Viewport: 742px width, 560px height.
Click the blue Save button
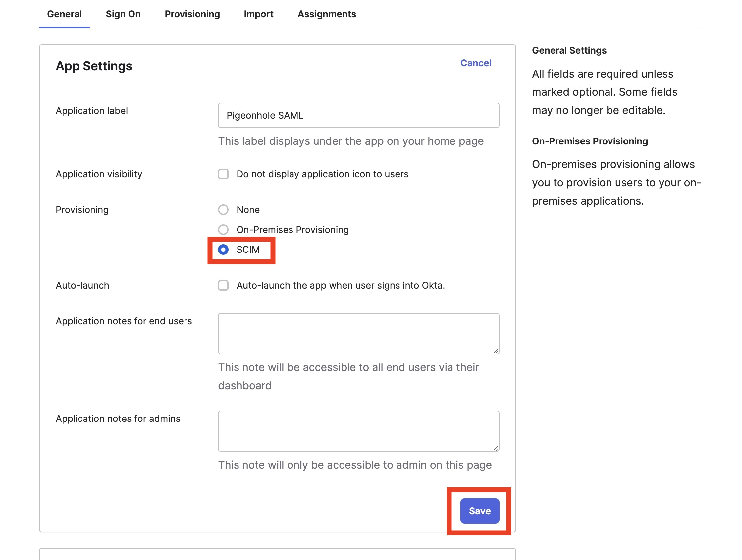[480, 511]
